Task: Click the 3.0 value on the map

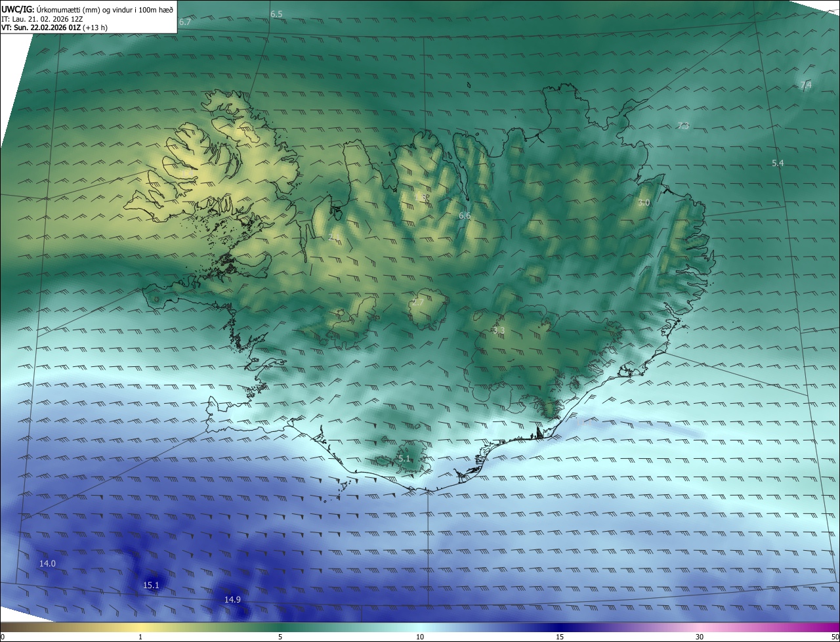Action: click(x=644, y=203)
